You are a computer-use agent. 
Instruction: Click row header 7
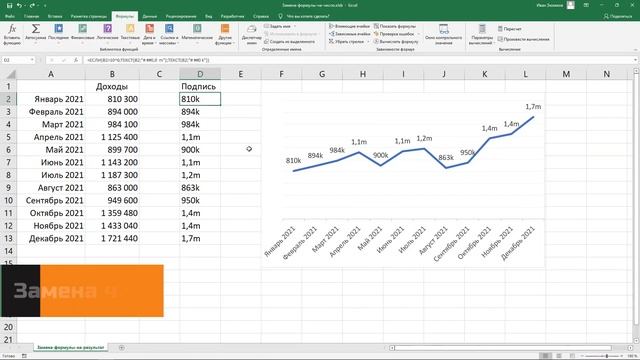click(9, 162)
